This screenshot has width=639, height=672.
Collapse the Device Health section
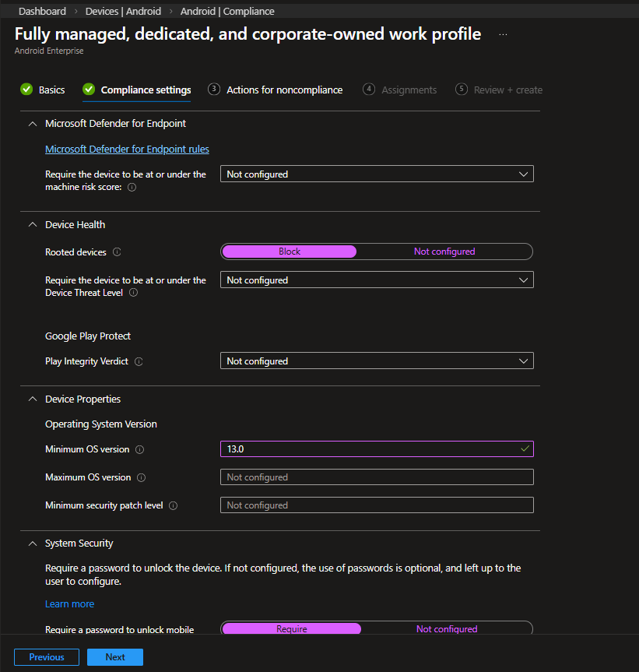[33, 225]
